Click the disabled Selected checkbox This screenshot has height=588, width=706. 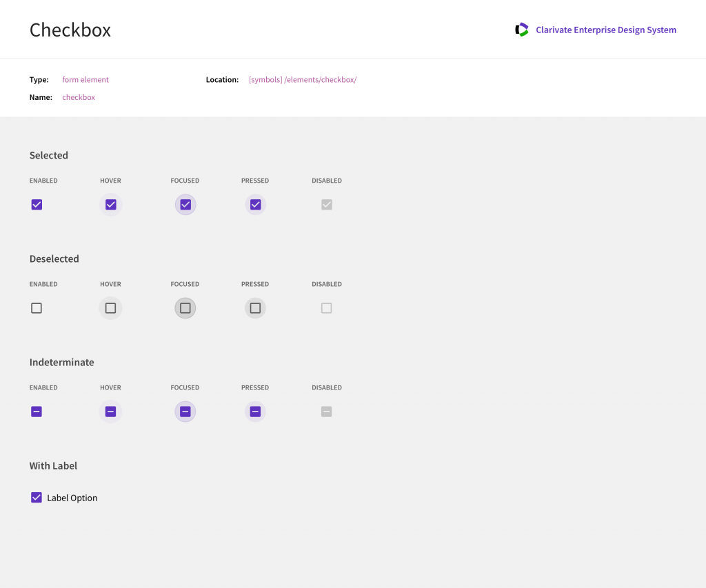click(x=327, y=205)
